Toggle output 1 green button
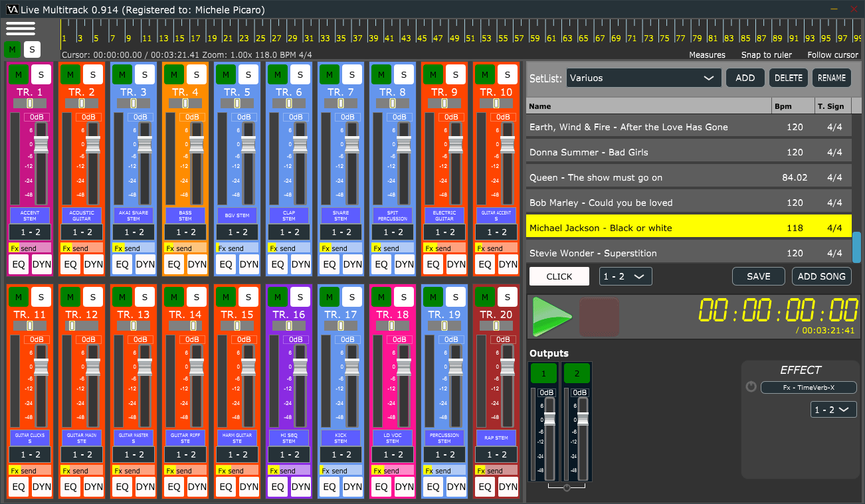The image size is (865, 504). pyautogui.click(x=543, y=373)
